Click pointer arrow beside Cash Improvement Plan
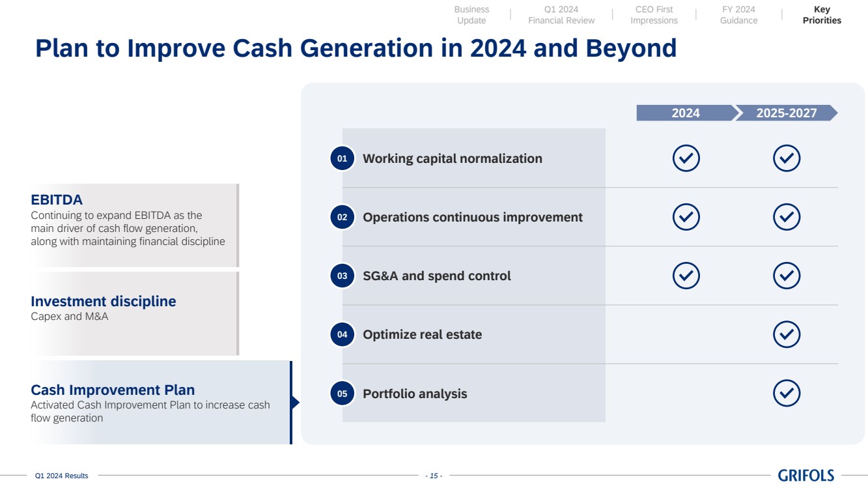Screen dimensions: 868x488 [295, 402]
